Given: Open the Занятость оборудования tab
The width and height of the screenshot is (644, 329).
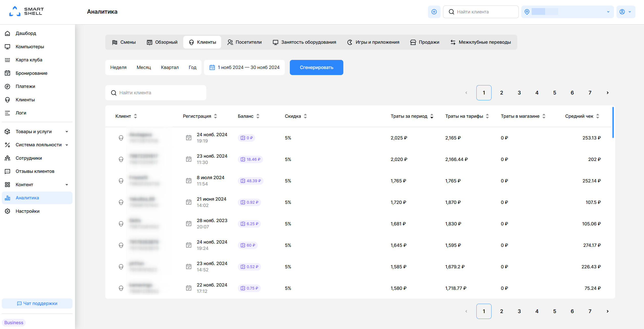Looking at the screenshot, I should pyautogui.click(x=304, y=42).
